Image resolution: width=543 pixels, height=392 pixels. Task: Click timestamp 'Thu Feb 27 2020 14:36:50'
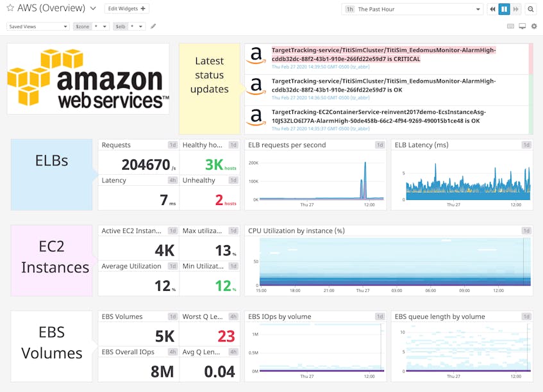tap(321, 98)
